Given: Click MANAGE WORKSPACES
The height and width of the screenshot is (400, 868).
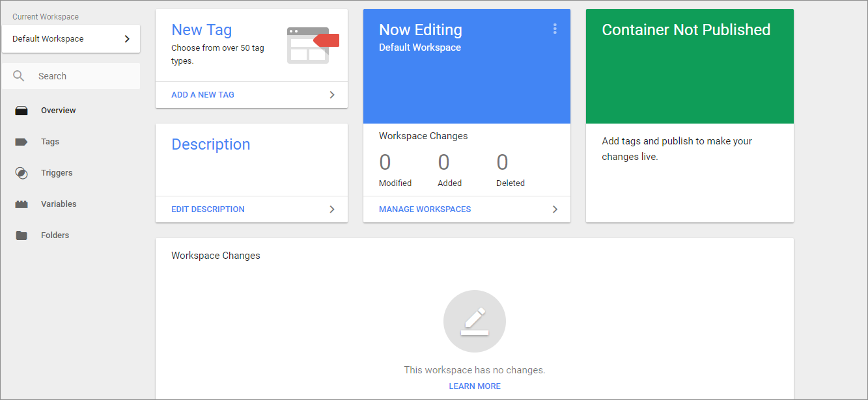Looking at the screenshot, I should 425,209.
